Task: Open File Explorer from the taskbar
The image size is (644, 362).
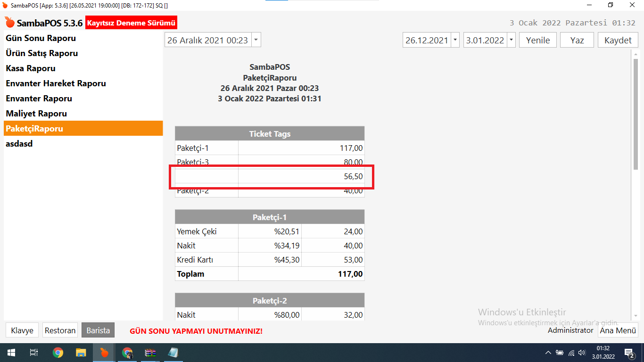Action: (81, 353)
